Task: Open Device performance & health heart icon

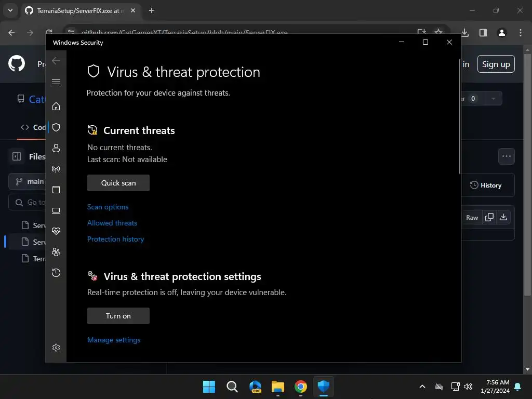Action: (x=56, y=231)
